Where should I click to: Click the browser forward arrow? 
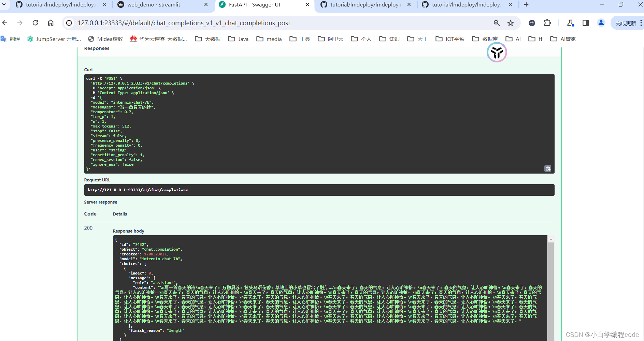point(20,23)
